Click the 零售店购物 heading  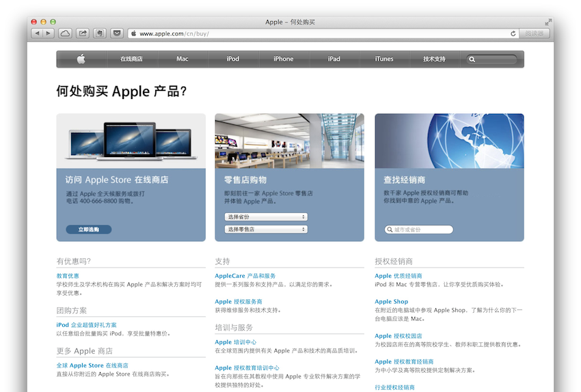(245, 180)
